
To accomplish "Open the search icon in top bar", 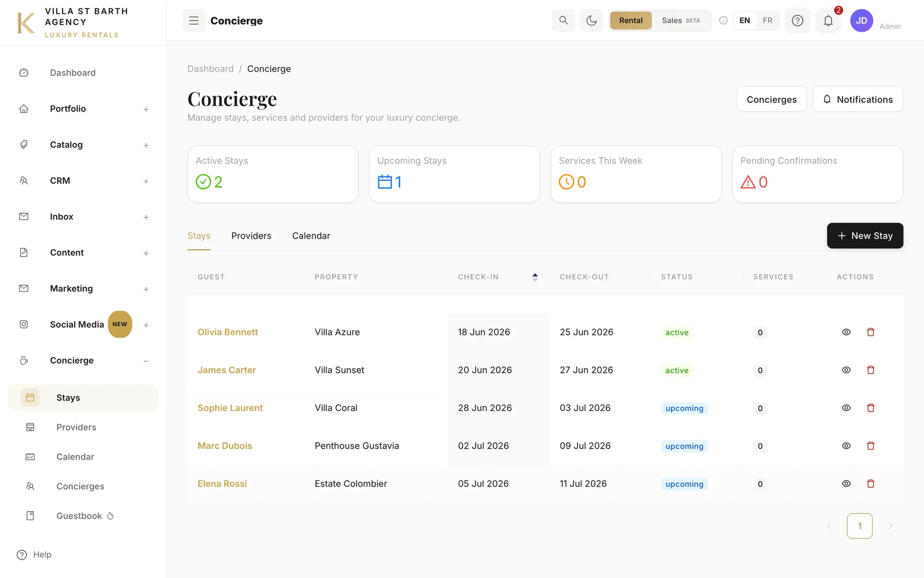I will click(563, 21).
